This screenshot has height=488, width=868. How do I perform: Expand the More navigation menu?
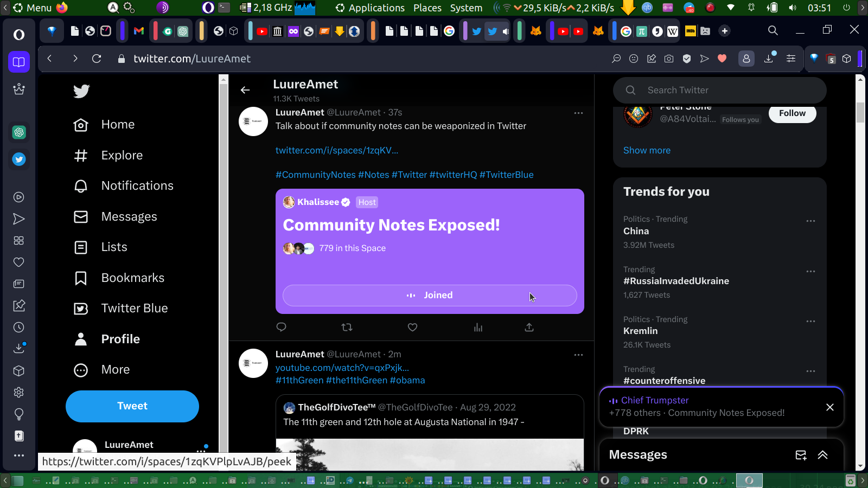pos(102,370)
